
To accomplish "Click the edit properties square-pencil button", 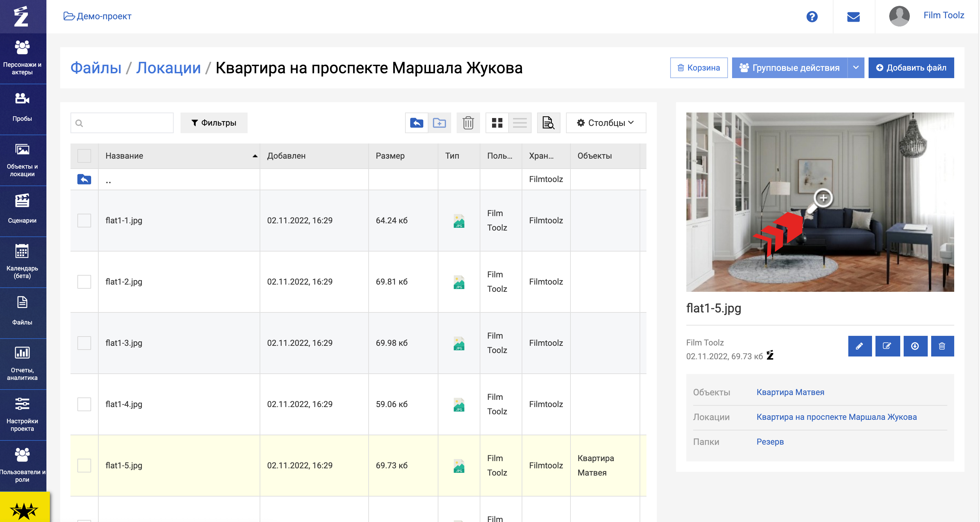I will 888,346.
